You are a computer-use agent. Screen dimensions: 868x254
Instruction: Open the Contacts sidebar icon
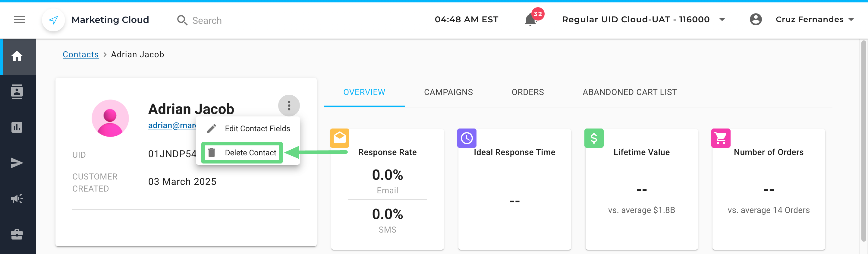point(17,92)
